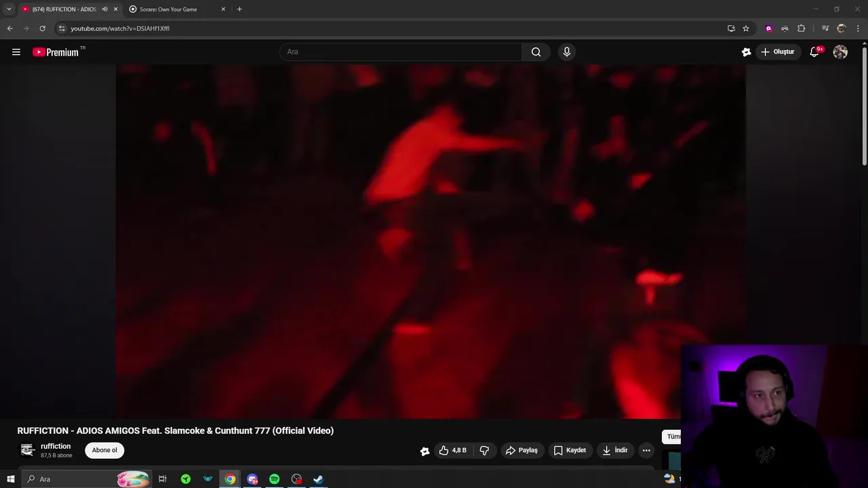Open the sparkle Ask icon near Oluştur
Screen dimensions: 868x488
(x=747, y=52)
